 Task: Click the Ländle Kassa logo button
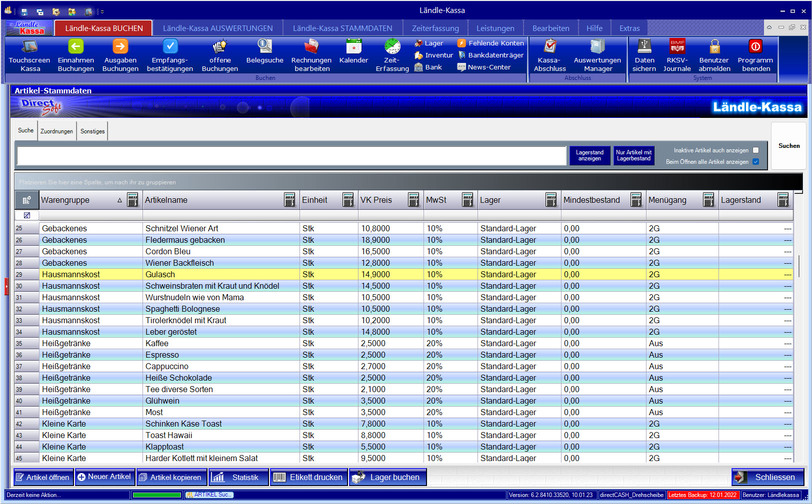(x=29, y=28)
